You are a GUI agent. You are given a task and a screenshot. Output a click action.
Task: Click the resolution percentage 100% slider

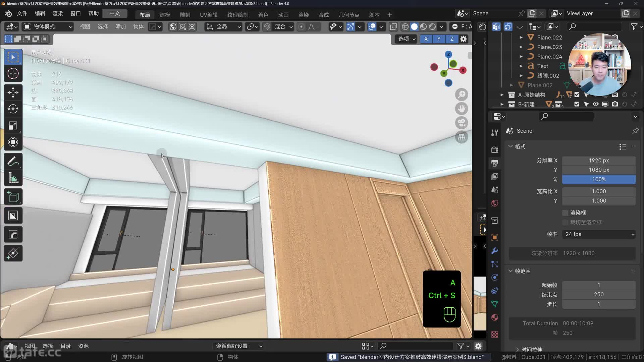[599, 179]
